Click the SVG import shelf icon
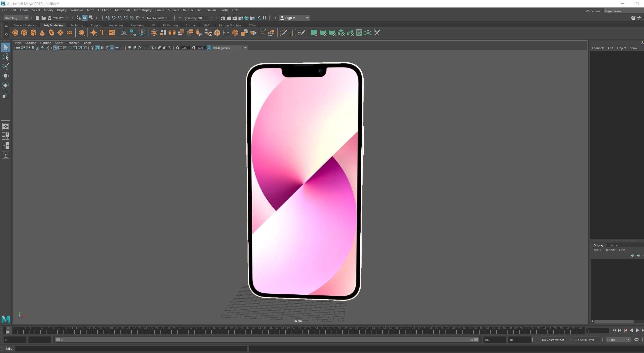 tap(112, 33)
